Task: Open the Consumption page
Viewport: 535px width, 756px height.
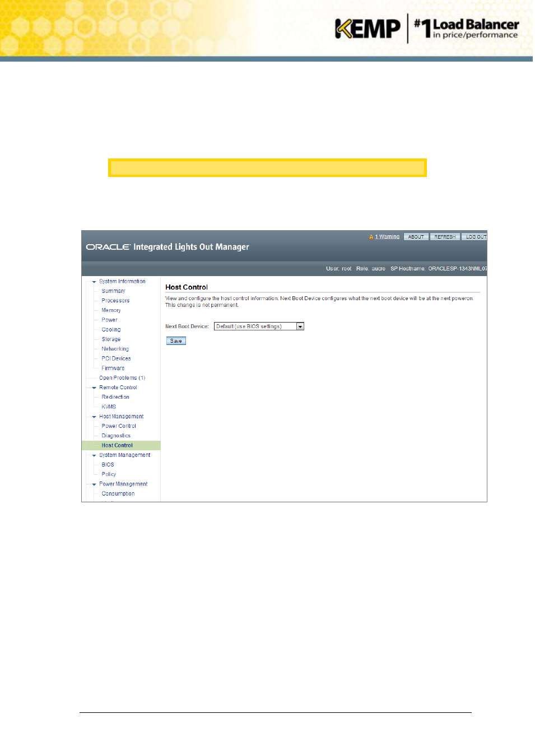Action: tap(118, 494)
